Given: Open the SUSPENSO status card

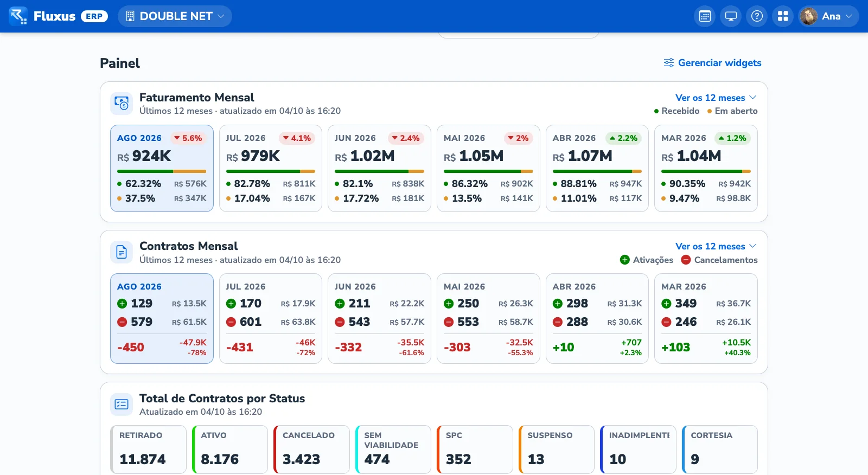Looking at the screenshot, I should click(557, 450).
